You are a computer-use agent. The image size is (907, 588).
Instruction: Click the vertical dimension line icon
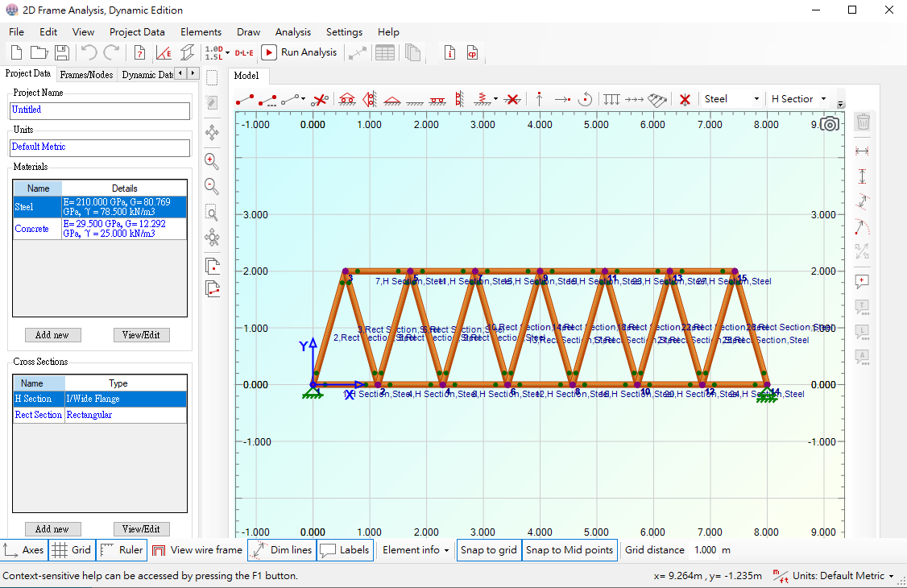[x=862, y=176]
